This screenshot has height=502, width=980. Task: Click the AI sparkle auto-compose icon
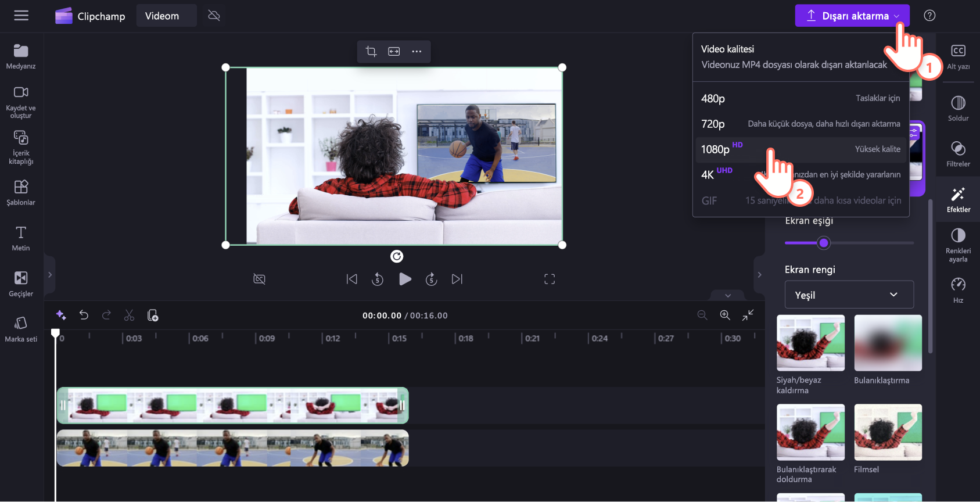point(61,315)
